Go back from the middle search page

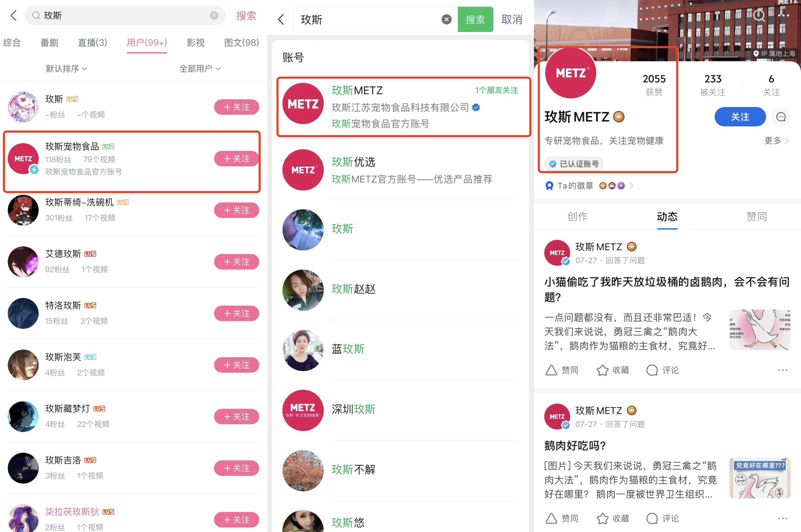281,19
